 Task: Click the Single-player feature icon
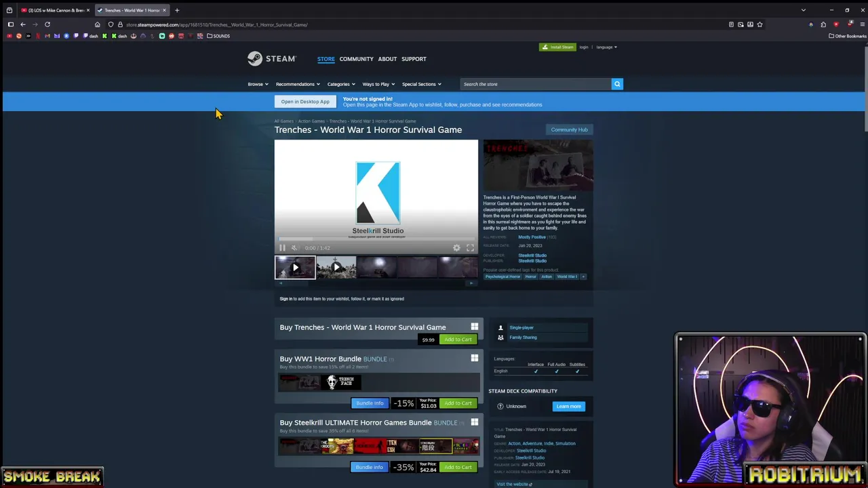(x=500, y=328)
